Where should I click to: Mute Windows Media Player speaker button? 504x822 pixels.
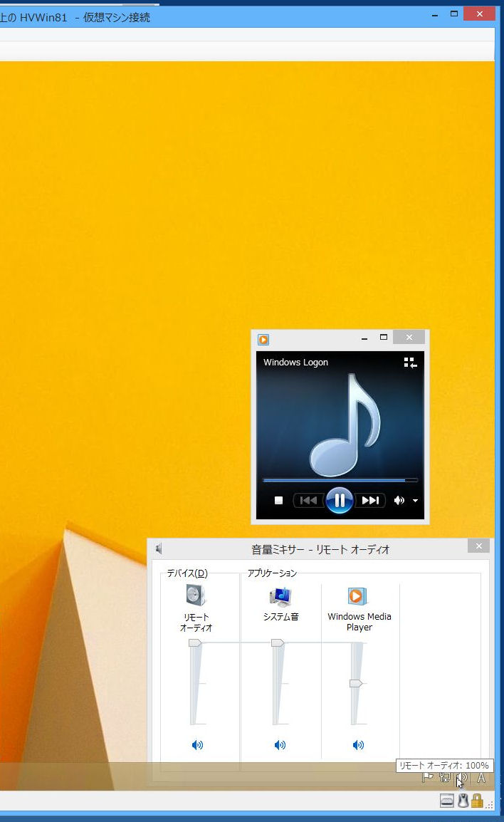[x=399, y=501]
